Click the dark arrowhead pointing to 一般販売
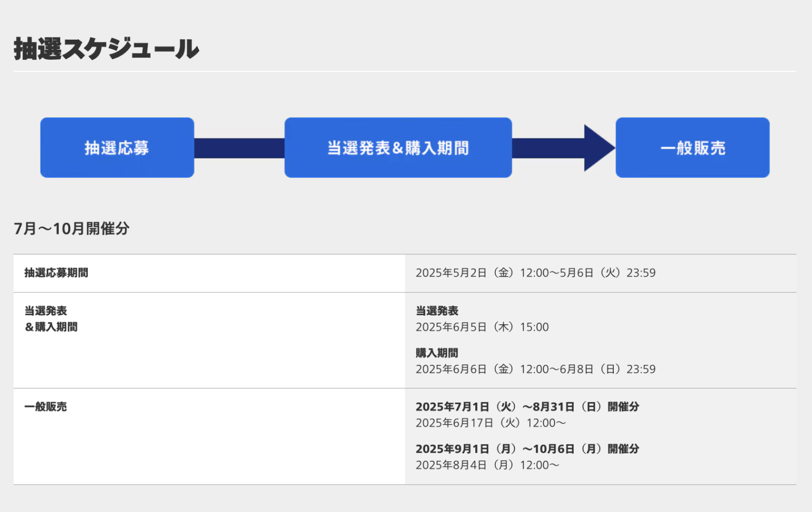 pos(599,148)
